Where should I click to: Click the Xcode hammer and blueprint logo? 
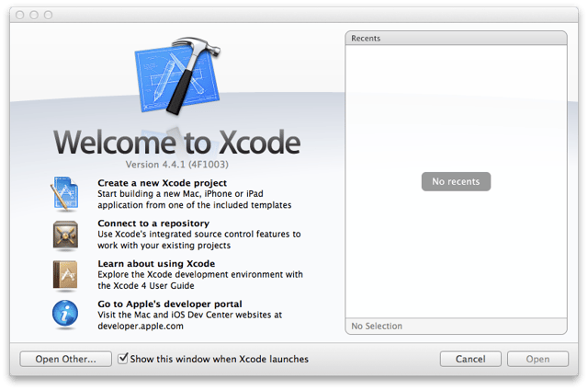pyautogui.click(x=177, y=75)
